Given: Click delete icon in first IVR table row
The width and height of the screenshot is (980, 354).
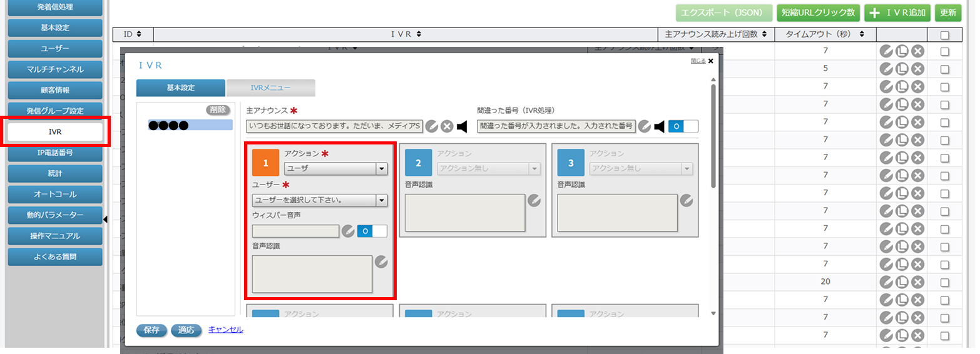Looking at the screenshot, I should click(917, 51).
